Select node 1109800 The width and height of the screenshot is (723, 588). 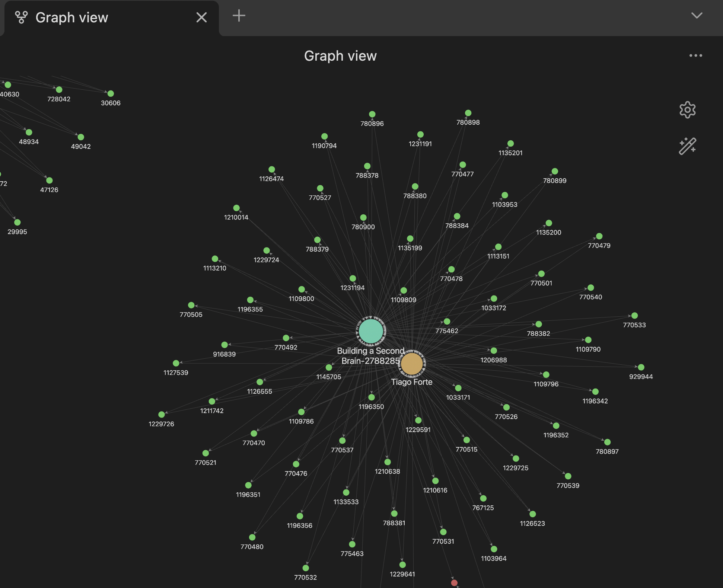click(302, 289)
